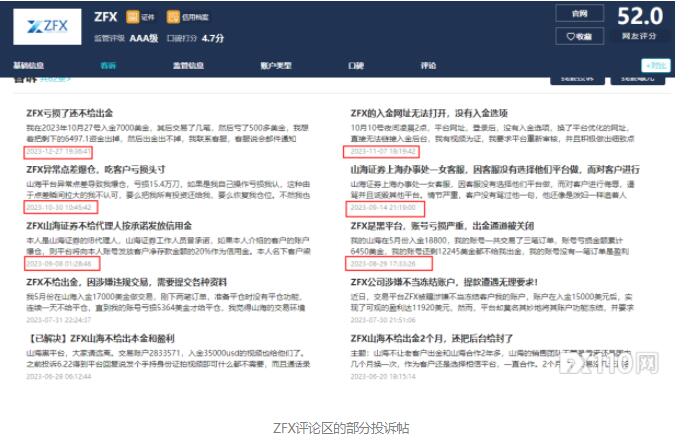
Task: Click excerpt mentioning 入金15000美元
Action: 492,302
